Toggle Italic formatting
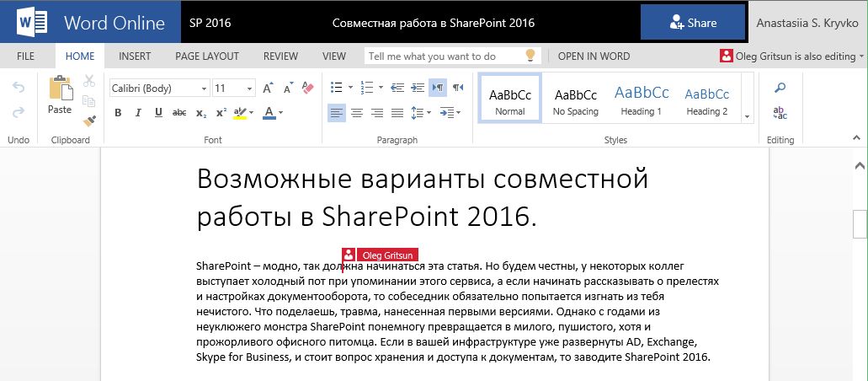This screenshot has width=868, height=381. point(138,113)
